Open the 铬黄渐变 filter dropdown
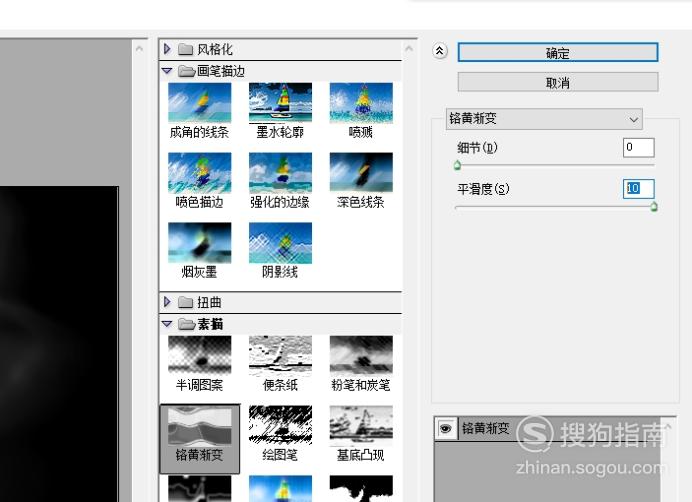This screenshot has width=692, height=502. [544, 119]
